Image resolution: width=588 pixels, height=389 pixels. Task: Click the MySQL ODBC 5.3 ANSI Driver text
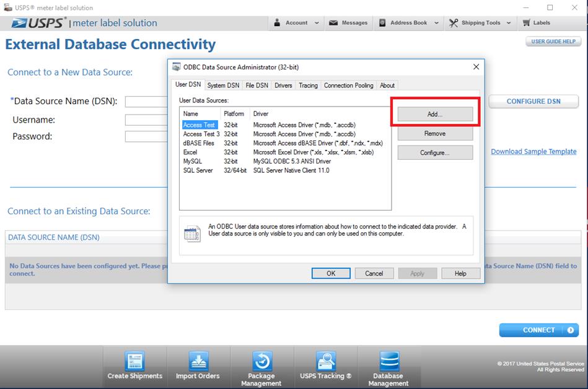[292, 161]
